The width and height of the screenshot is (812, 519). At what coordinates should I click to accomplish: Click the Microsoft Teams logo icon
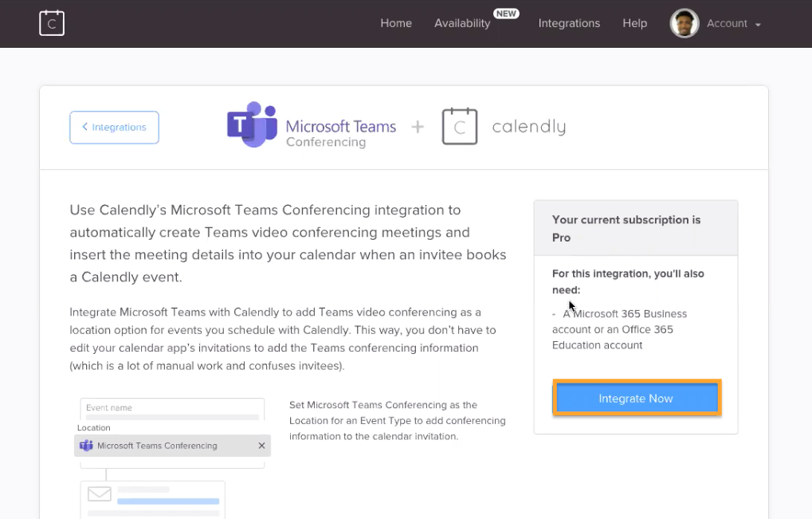pyautogui.click(x=252, y=125)
